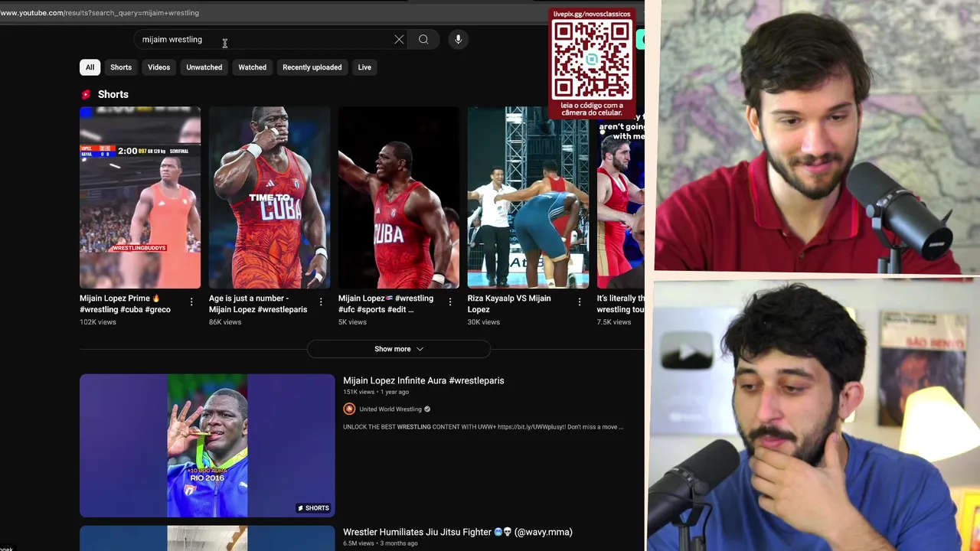Click 'Mijain Lopez Prime #wrestling #cuba #greco' title
Viewport: 980px width, 551px height.
click(125, 304)
